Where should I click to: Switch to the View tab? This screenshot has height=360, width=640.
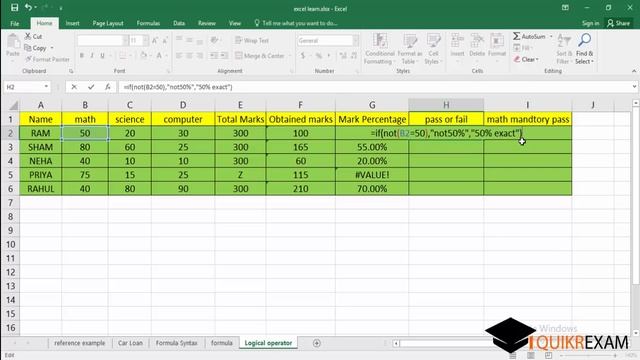pos(235,23)
